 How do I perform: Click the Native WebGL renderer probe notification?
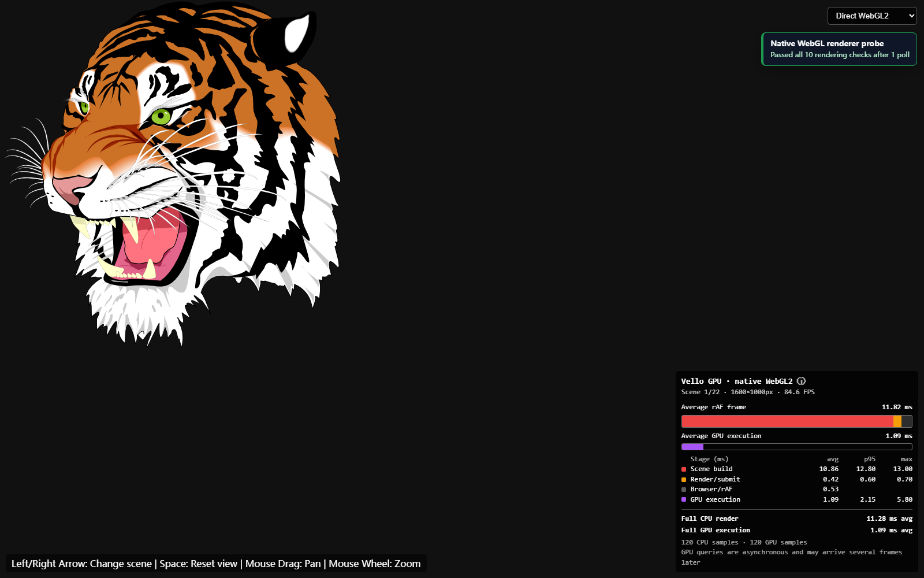click(839, 49)
